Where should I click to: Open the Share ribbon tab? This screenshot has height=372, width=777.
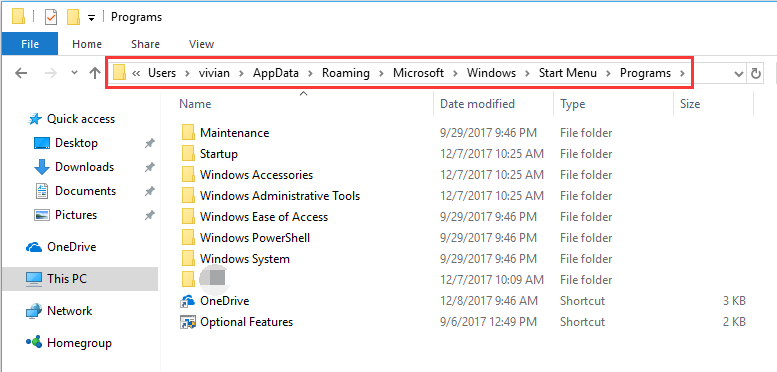[145, 44]
